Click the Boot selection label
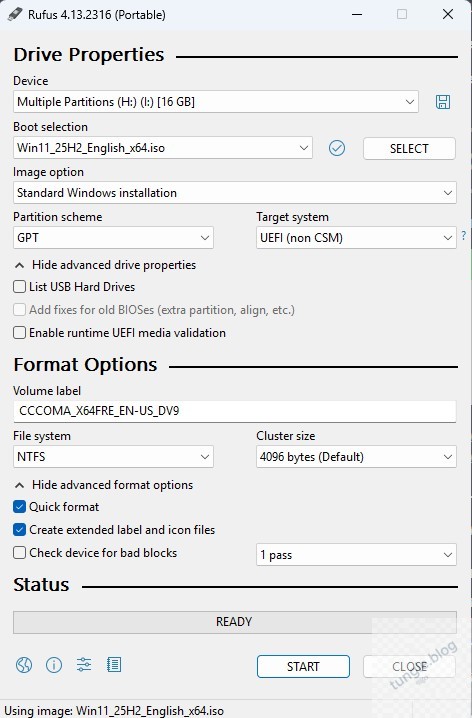472x718 pixels. (50, 126)
